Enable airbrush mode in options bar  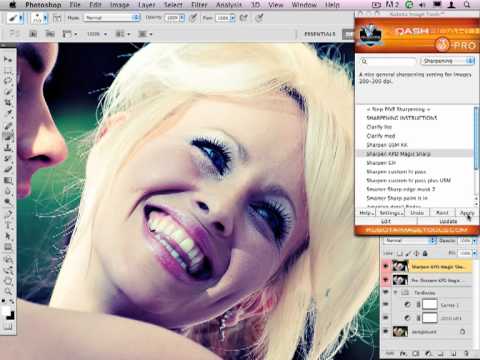point(244,18)
